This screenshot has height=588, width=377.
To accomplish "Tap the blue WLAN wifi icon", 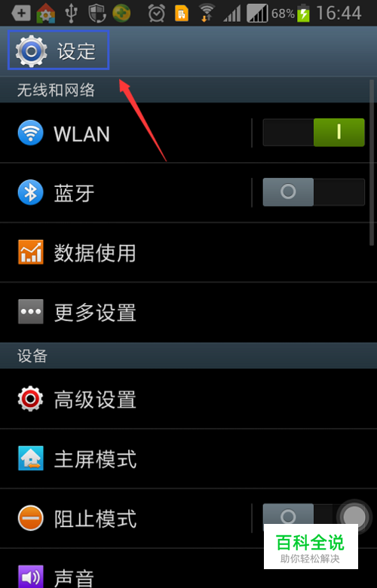I will (30, 133).
